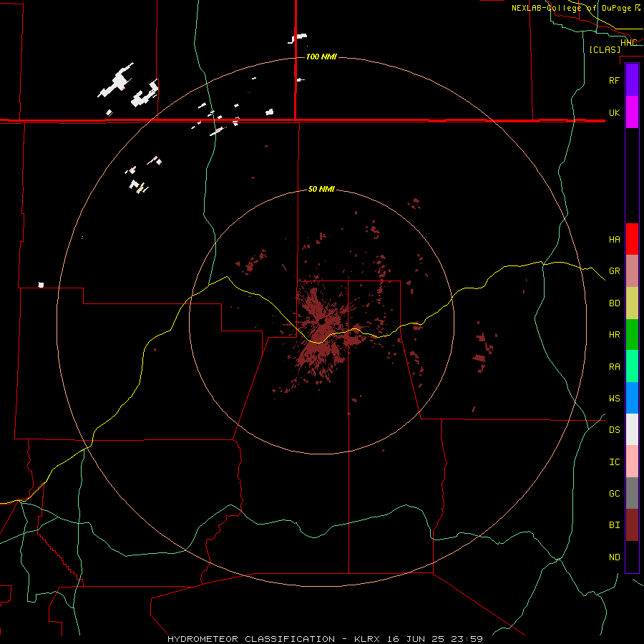The width and height of the screenshot is (644, 644).
Task: Click the "16 JUN 25 23:59" timestamp
Action: [x=436, y=639]
